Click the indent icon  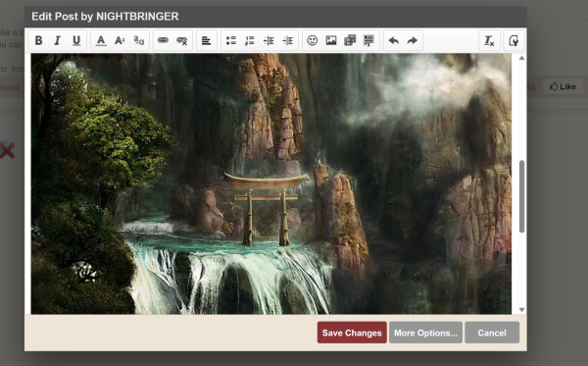point(287,40)
